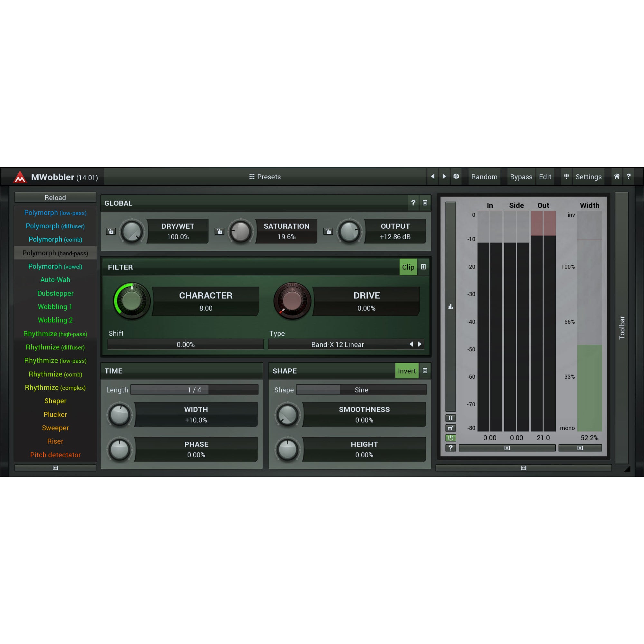Collapse the preset list with bottom bar
The image size is (644, 644).
[55, 468]
